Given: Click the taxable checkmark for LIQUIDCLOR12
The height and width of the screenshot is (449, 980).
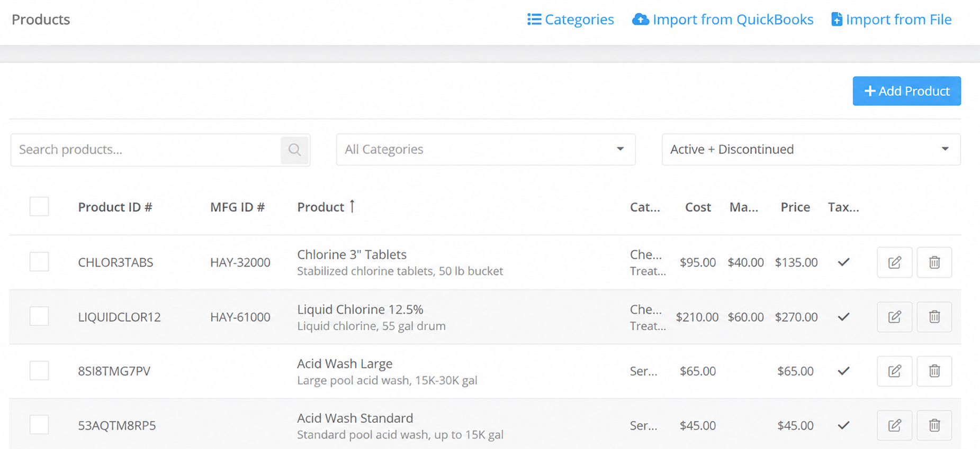Looking at the screenshot, I should 843,317.
